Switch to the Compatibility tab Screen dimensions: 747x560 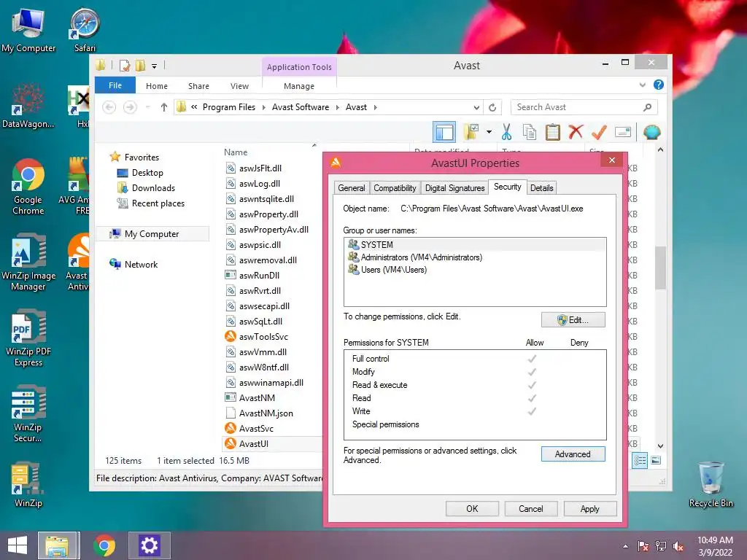point(395,188)
